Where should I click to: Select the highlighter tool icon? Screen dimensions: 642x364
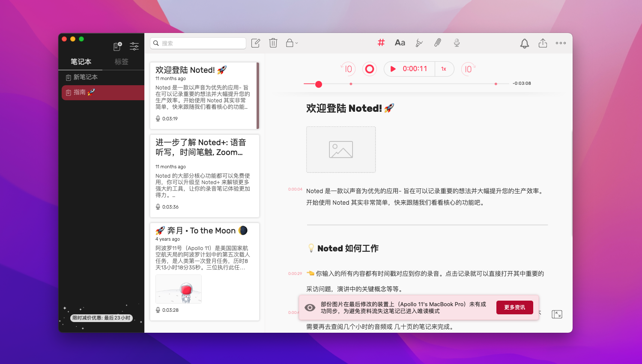pyautogui.click(x=419, y=43)
